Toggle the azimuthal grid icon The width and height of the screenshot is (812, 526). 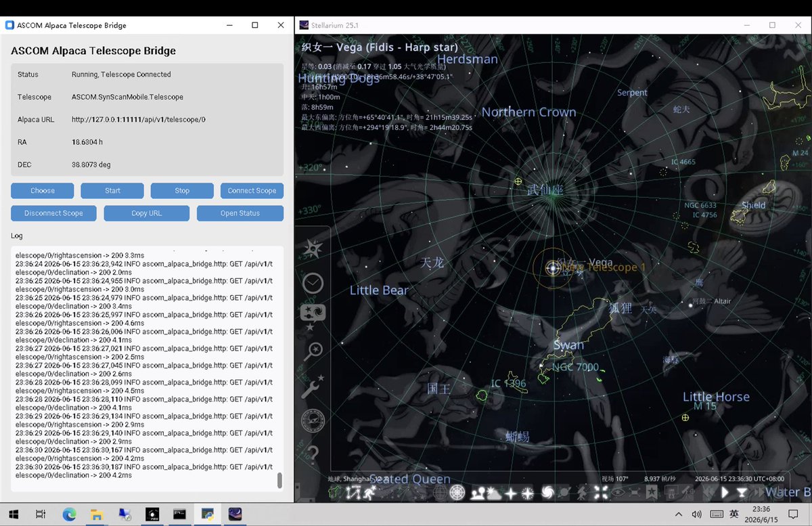[457, 492]
